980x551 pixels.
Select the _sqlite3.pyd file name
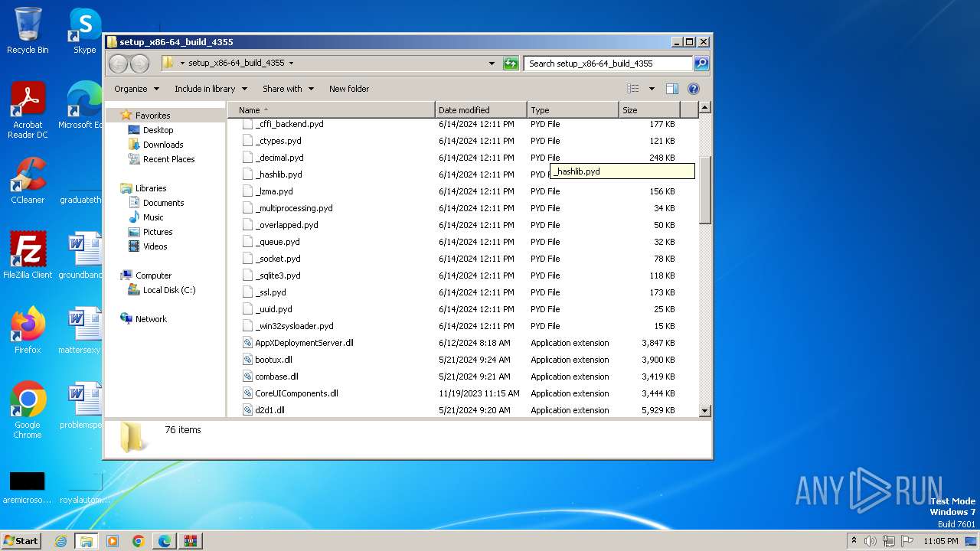click(278, 275)
